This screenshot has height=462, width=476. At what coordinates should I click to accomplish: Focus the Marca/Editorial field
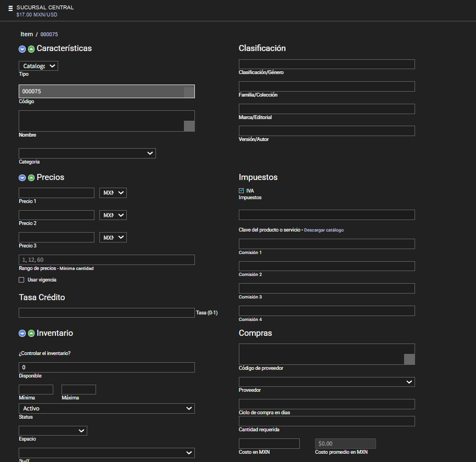[x=327, y=109]
